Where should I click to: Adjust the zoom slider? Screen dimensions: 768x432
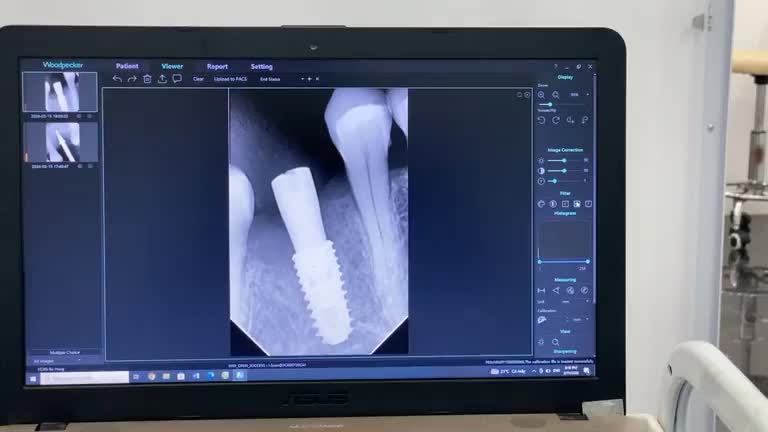(562, 104)
